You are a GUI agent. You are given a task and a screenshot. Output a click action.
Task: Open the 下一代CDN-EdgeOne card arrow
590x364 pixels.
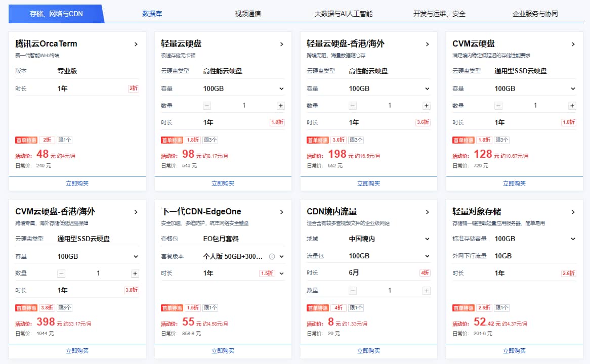click(281, 212)
